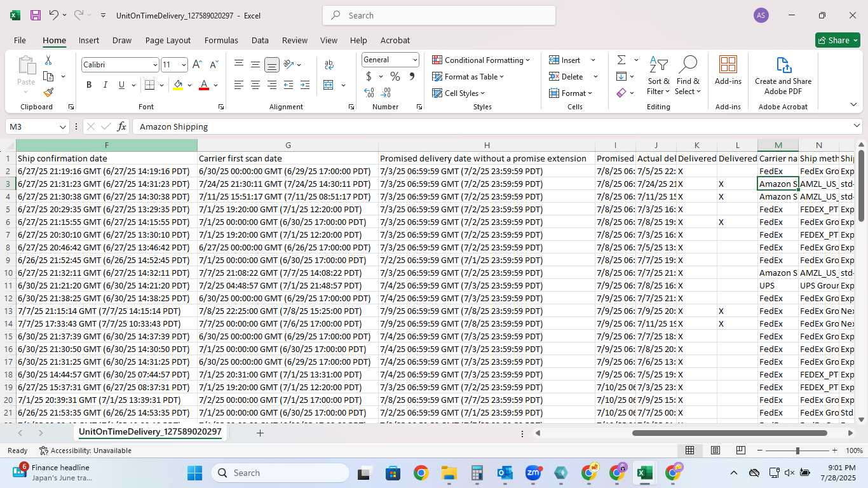Viewport: 868px width, 488px height.
Task: Click the Increase Indent icon
Action: click(x=305, y=85)
